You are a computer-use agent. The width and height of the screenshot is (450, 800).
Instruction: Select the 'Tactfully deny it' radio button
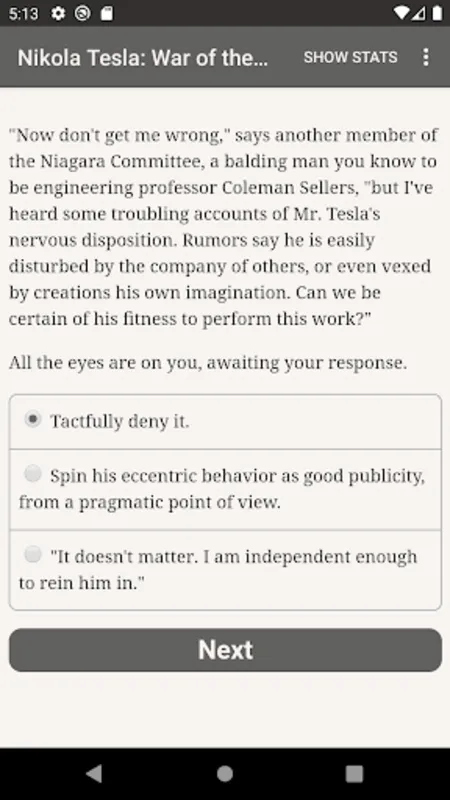[x=33, y=419]
